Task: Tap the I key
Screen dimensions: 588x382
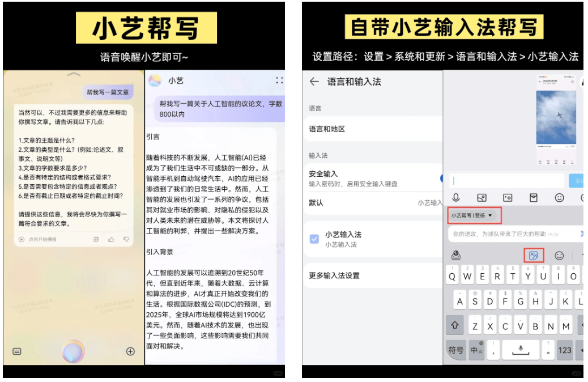Action: [559, 276]
